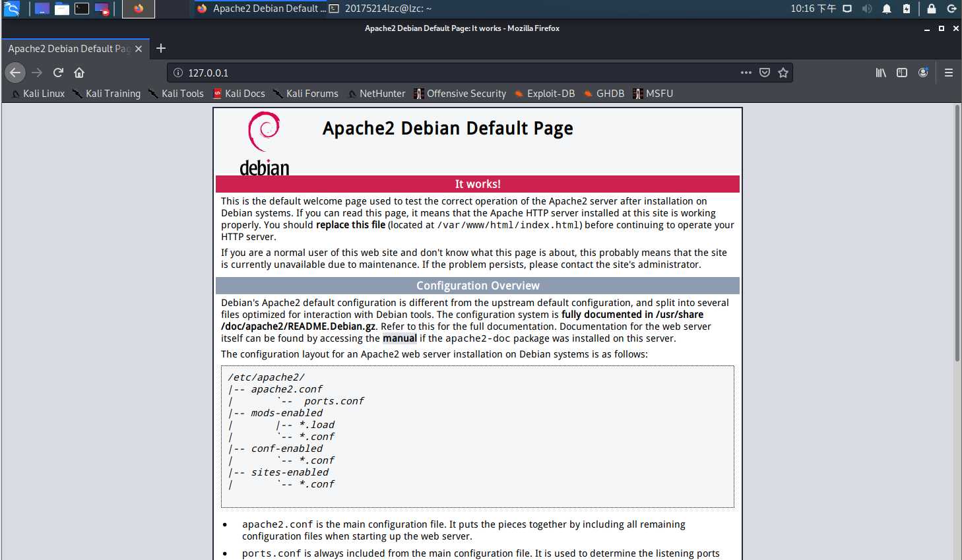Open the display settings tray icon

847,9
